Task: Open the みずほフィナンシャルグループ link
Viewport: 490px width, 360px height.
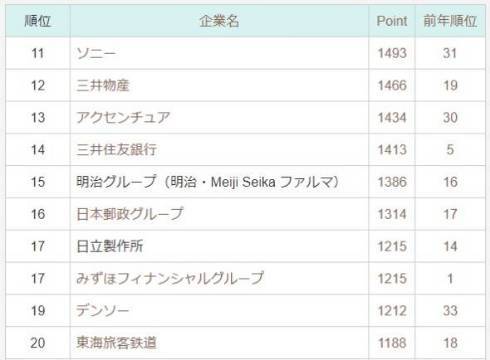Action: pos(170,279)
